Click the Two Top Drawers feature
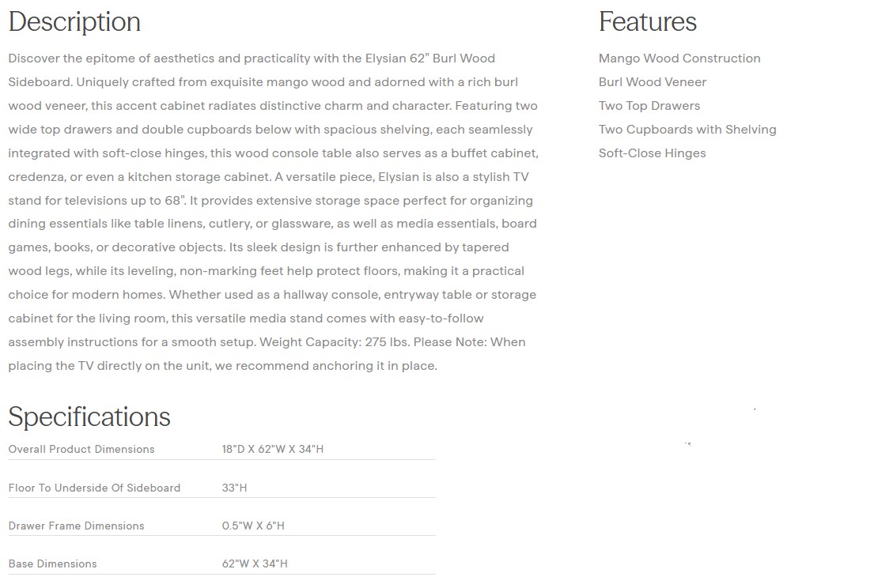The width and height of the screenshot is (874, 588). tap(649, 106)
